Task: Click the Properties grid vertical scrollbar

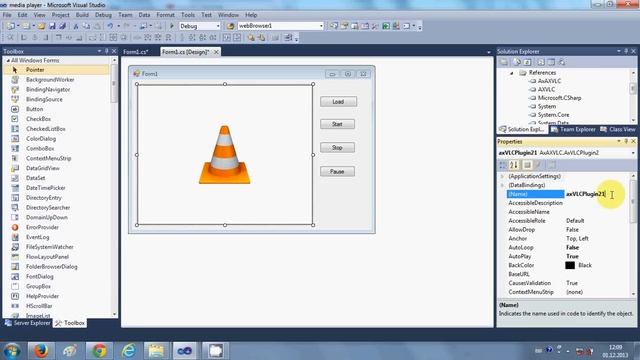Action: coord(633,235)
